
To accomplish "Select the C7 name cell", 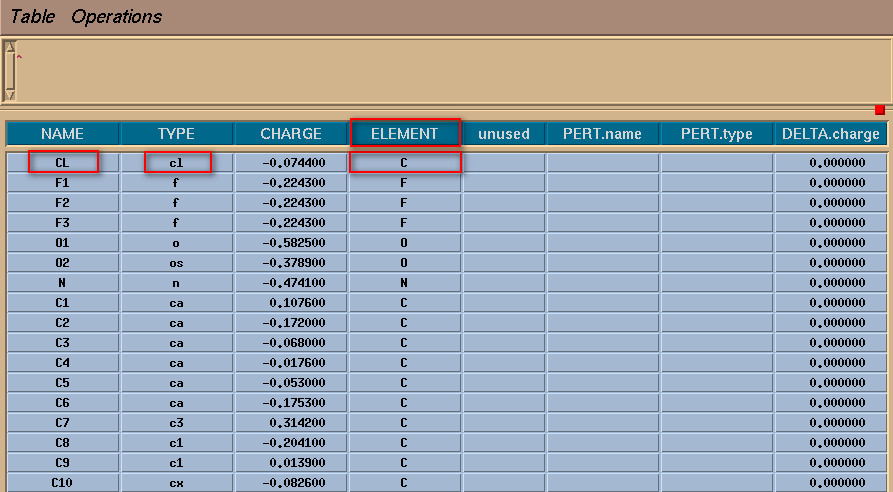I will click(62, 422).
